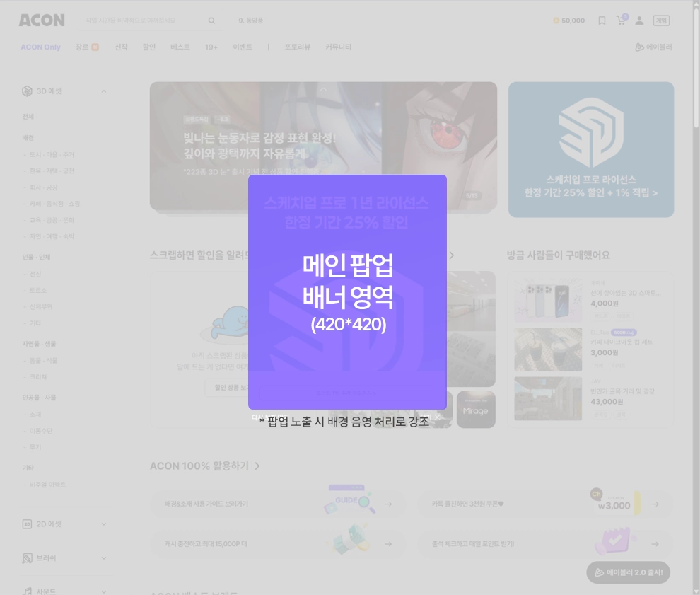The width and height of the screenshot is (700, 595).
Task: Select 크리처 category
Action: pos(38,377)
